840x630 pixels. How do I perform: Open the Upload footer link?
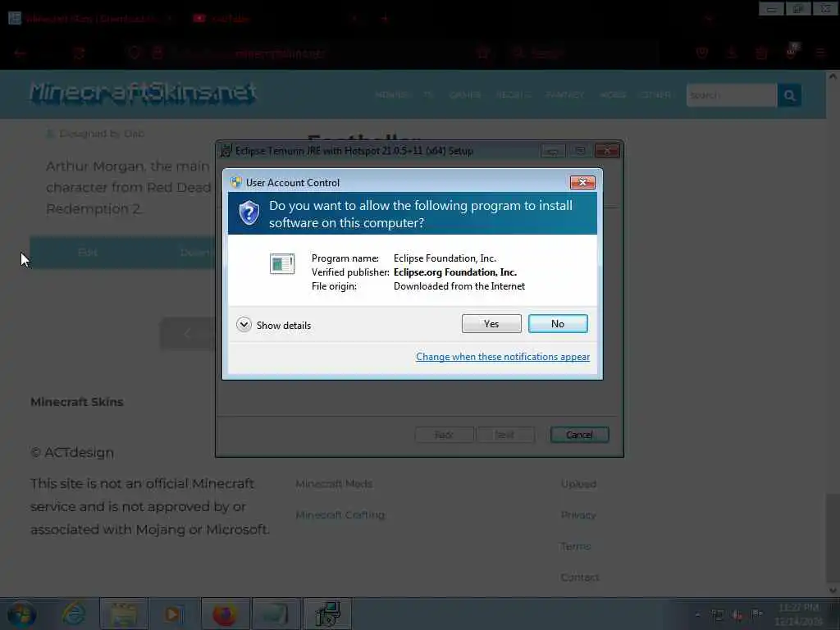(x=578, y=484)
